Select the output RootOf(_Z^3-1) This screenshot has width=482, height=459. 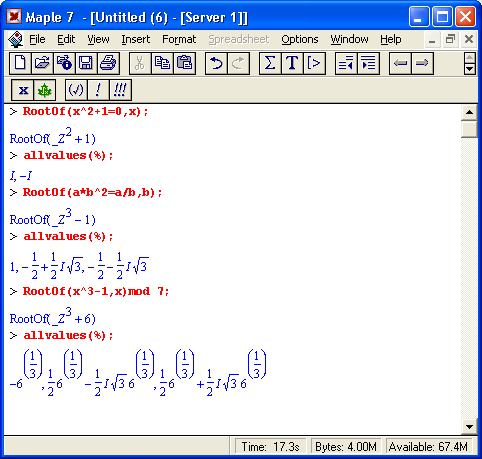53,217
